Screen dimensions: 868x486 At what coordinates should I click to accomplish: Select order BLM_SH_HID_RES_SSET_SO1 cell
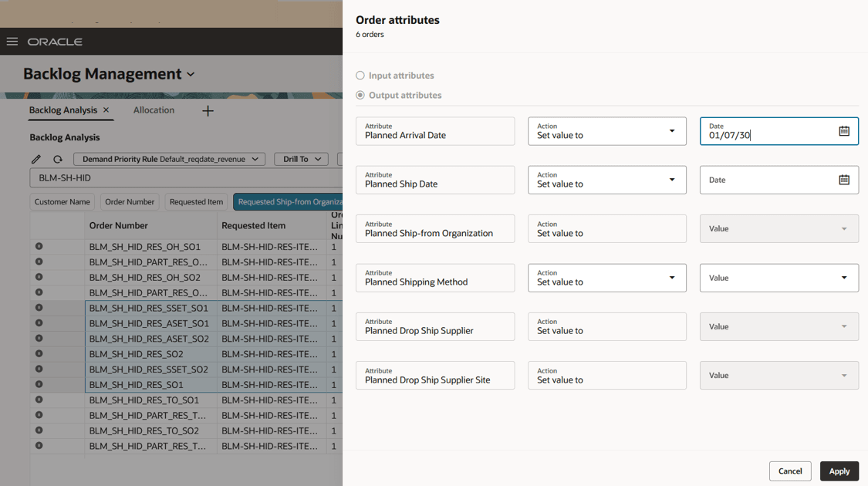(x=150, y=308)
